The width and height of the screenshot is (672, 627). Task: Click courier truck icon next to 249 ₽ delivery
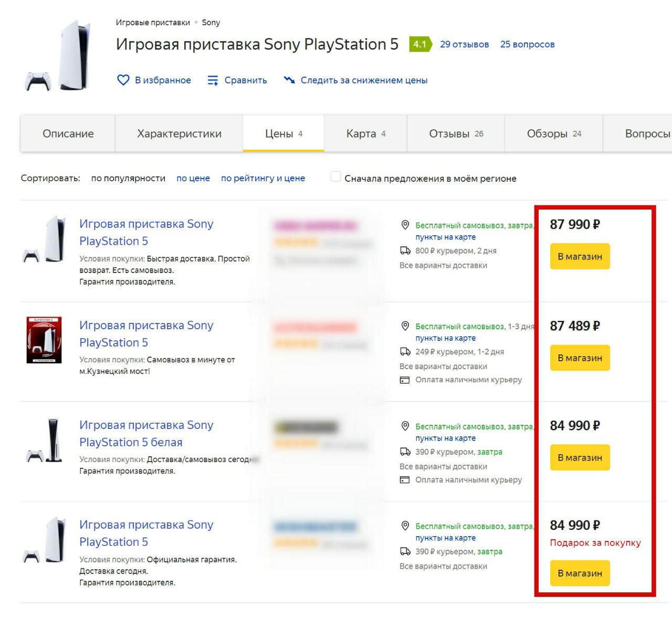click(x=405, y=351)
